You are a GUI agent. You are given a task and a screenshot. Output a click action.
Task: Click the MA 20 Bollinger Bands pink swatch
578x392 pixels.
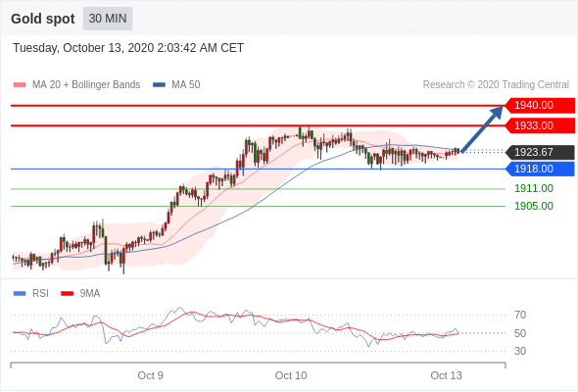20,85
